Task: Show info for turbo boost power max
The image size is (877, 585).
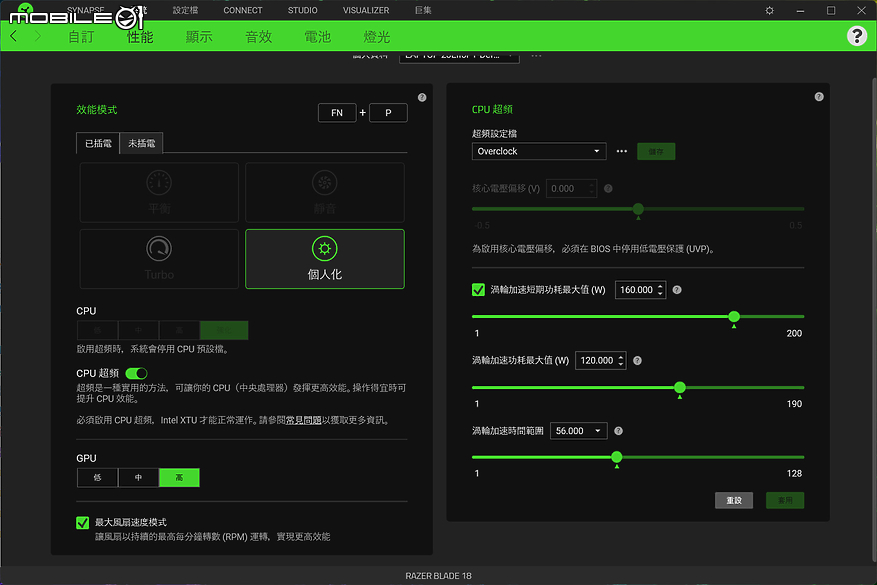Action: click(637, 361)
